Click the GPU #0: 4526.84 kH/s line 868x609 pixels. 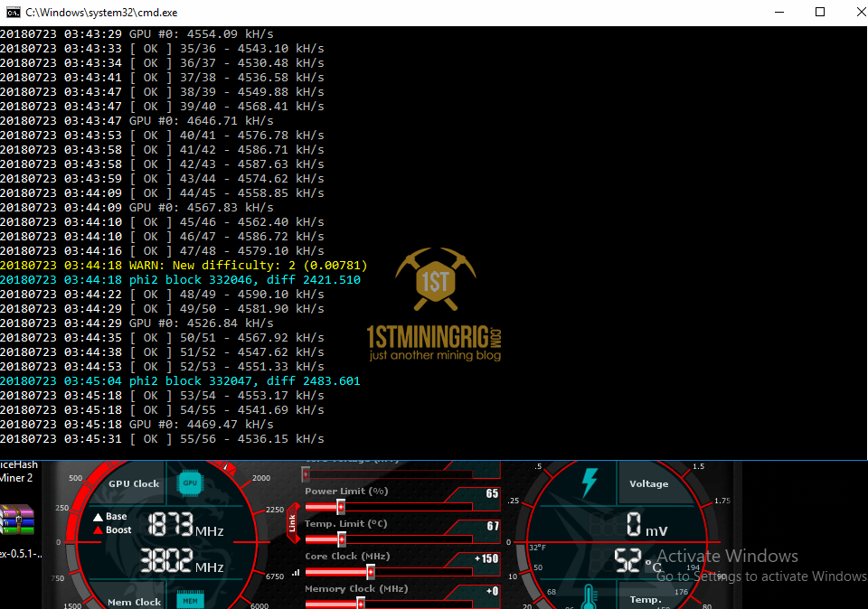tap(137, 323)
